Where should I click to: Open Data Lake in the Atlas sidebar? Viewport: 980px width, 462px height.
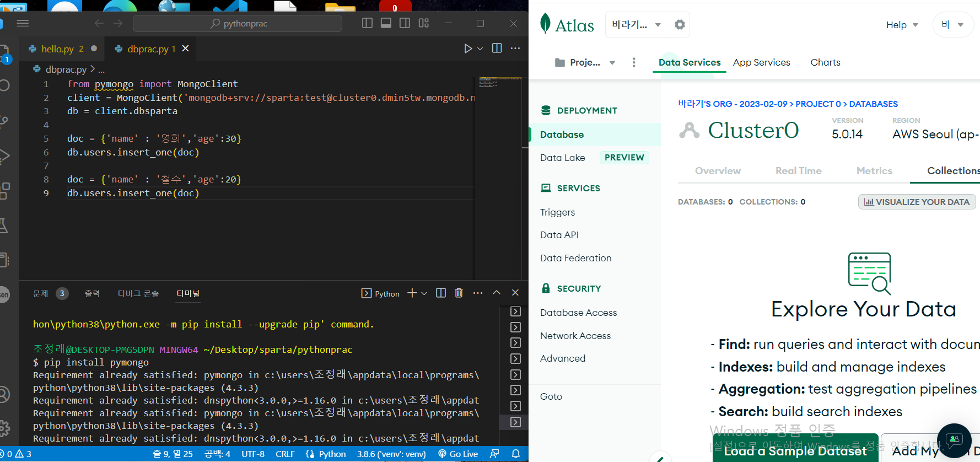point(563,158)
